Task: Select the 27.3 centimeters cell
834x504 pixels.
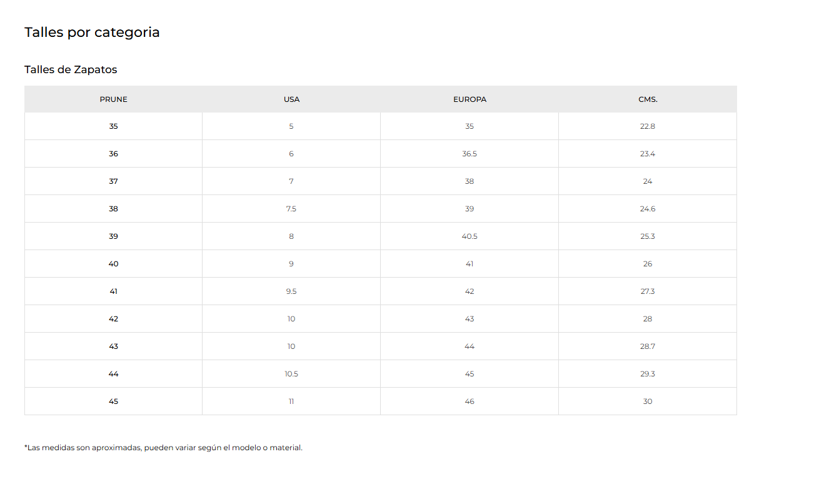Action: pos(648,291)
